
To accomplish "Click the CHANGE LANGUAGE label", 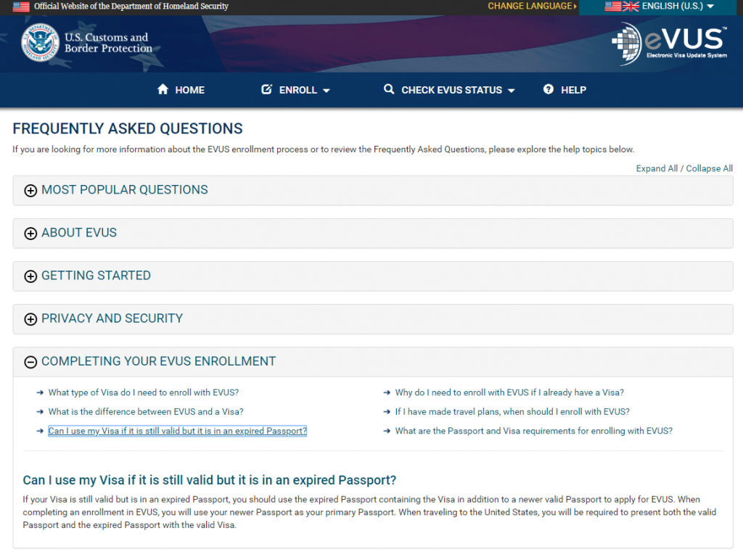I will (532, 6).
